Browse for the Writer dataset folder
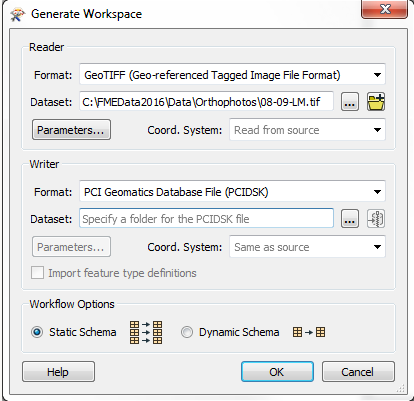Screen dimensions: 414x401 pos(350,219)
